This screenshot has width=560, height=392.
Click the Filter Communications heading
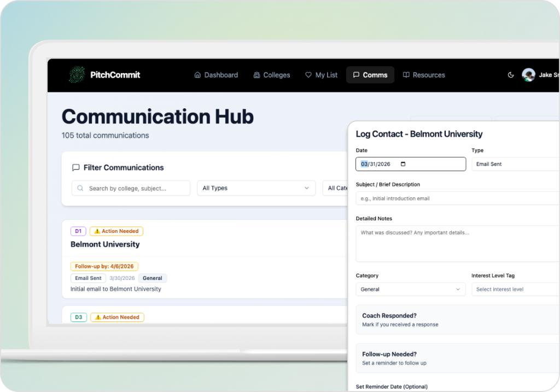124,167
